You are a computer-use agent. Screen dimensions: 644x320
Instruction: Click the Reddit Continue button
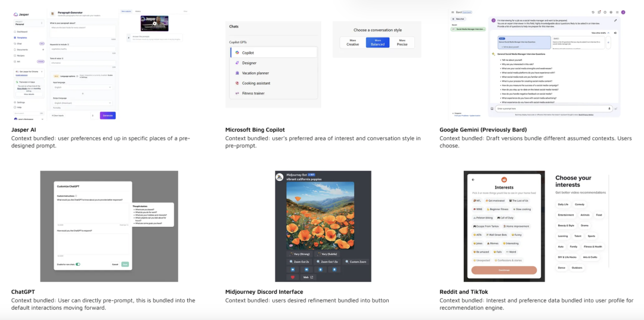(504, 270)
